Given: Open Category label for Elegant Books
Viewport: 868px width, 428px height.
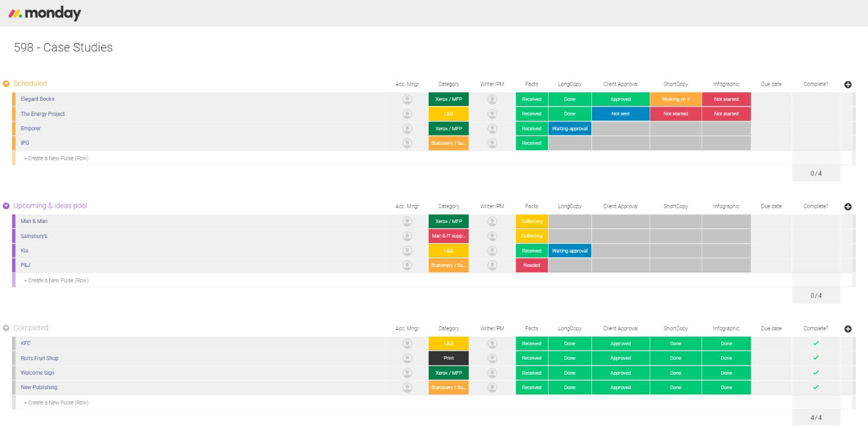Looking at the screenshot, I should (448, 100).
